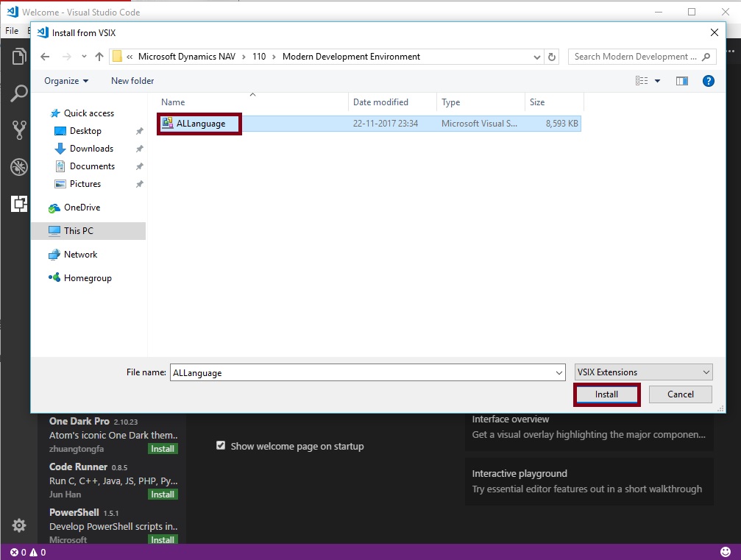Expand the File name history dropdown

[559, 373]
